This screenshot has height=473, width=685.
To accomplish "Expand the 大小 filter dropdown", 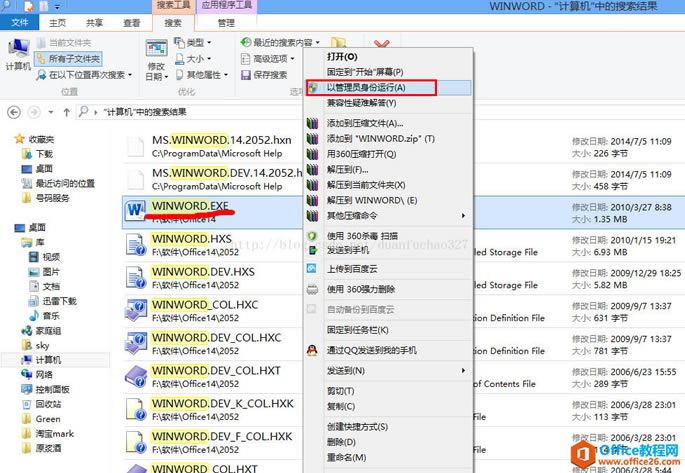I will tap(193, 59).
